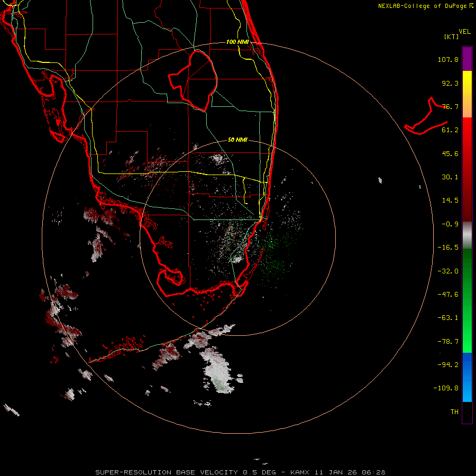This screenshot has width=476, height=476.
Task: Click the purple segment of the color bar
Action: point(467,59)
